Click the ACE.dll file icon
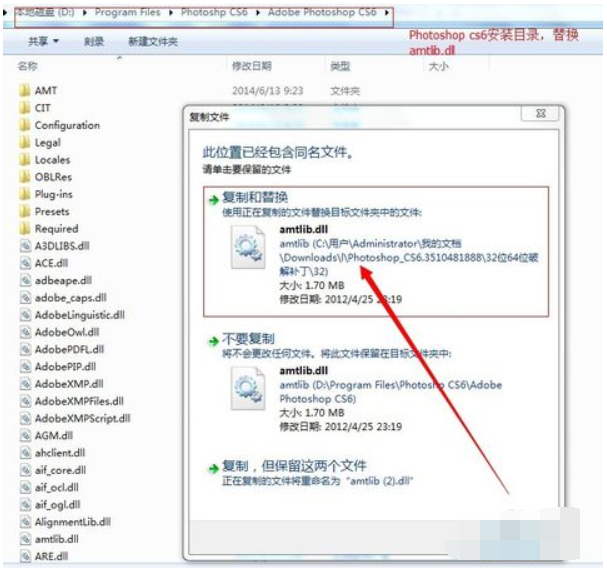Screen dimensions: 607x568 pos(26,263)
